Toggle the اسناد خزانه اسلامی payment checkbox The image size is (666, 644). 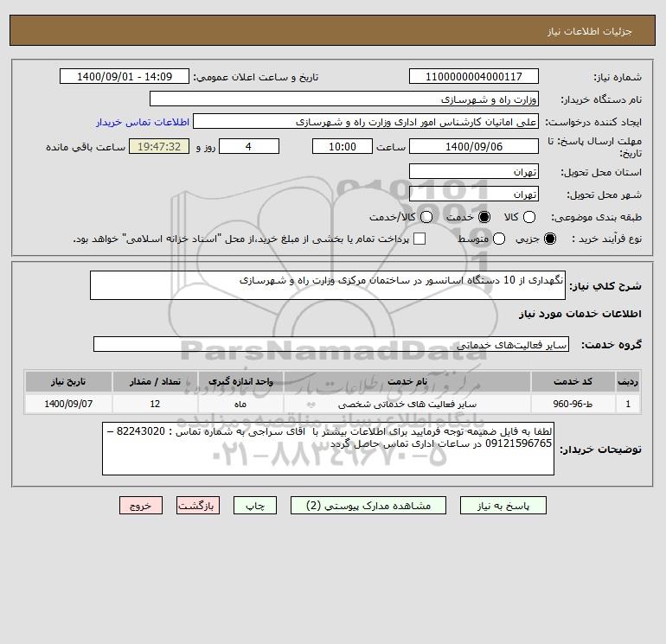point(419,239)
